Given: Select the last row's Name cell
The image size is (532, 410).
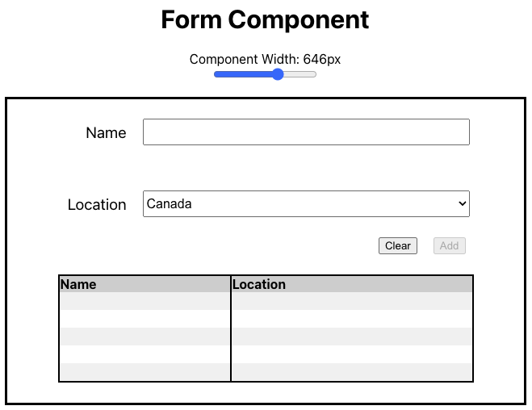Looking at the screenshot, I should coord(145,372).
